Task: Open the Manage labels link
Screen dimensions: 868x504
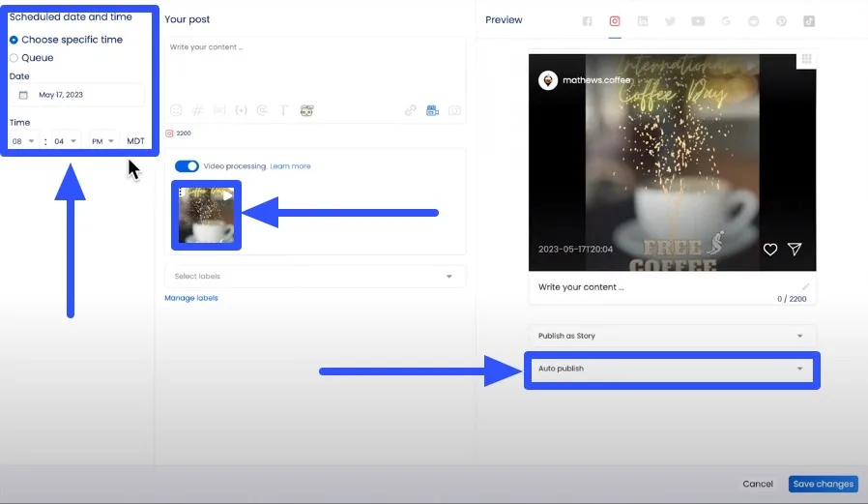Action: point(191,298)
